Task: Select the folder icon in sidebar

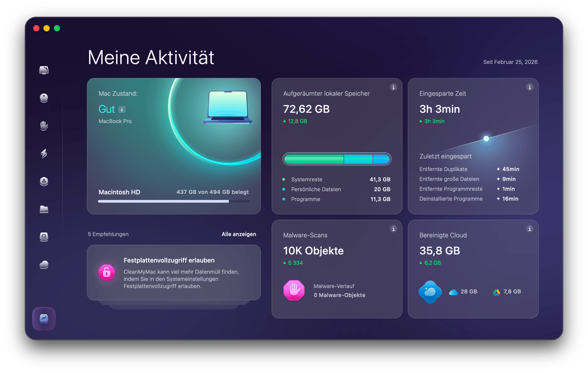Action: click(x=44, y=209)
